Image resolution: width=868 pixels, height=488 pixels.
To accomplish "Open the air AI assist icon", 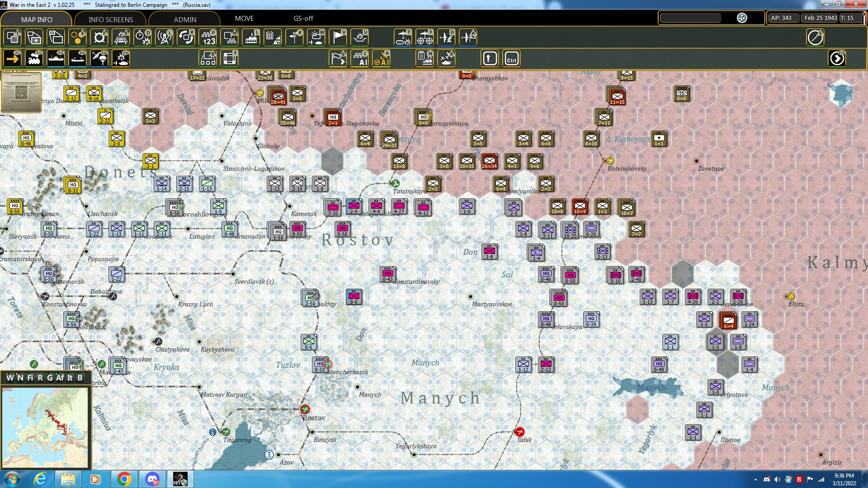I will (x=382, y=59).
